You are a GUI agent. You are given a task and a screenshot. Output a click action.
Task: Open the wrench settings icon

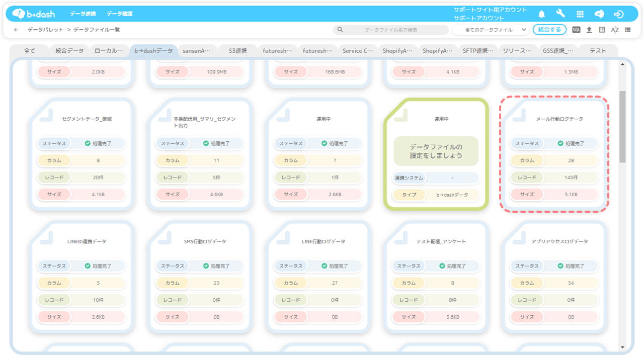560,14
